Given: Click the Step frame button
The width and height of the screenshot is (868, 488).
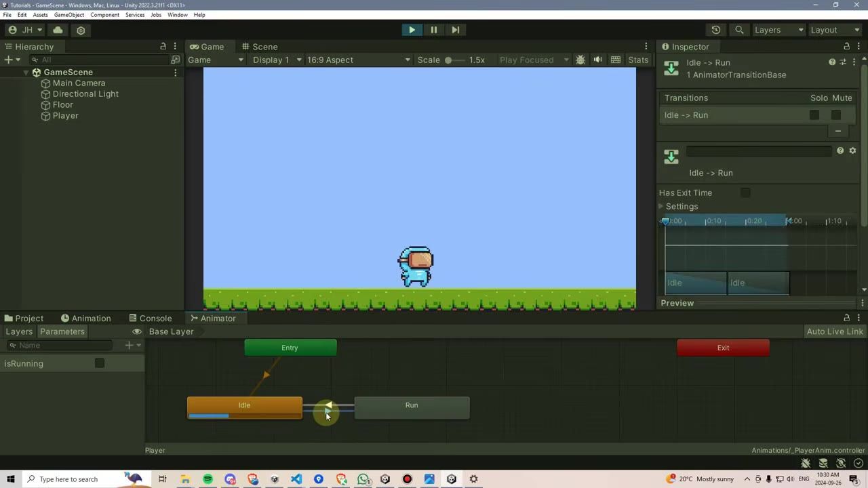Looking at the screenshot, I should coord(456,30).
